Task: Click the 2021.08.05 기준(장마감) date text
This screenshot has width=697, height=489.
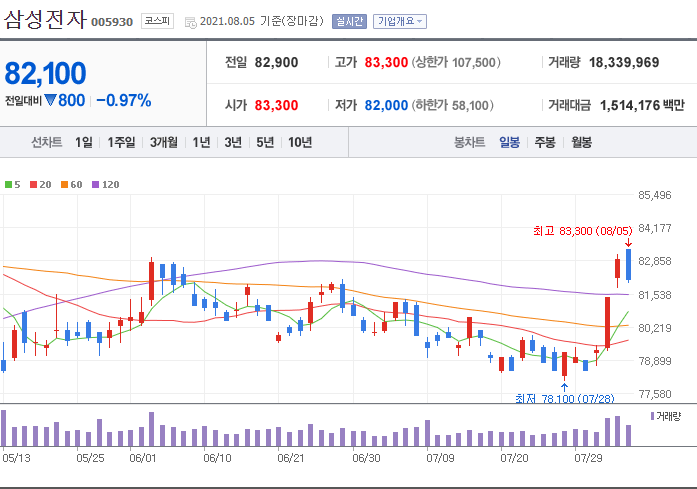Action: 261,21
